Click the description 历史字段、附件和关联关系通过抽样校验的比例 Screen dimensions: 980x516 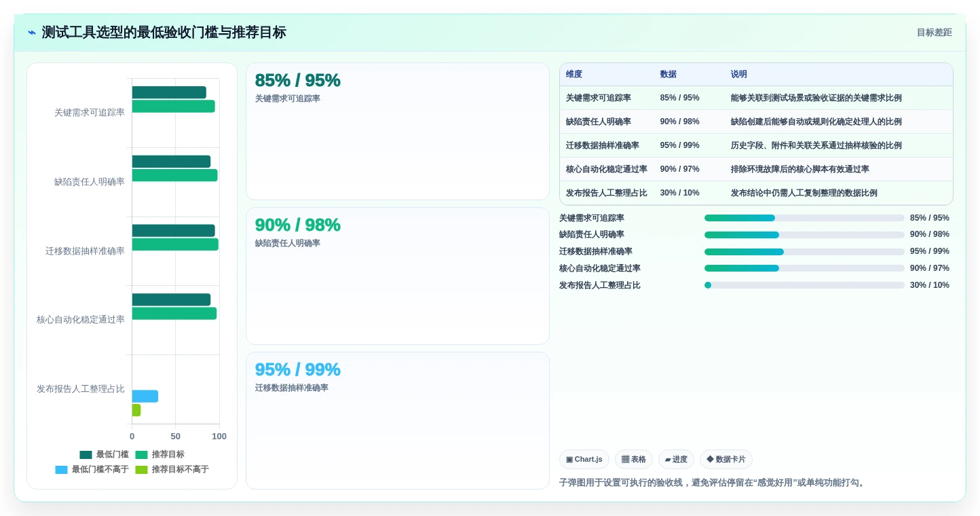(816, 145)
